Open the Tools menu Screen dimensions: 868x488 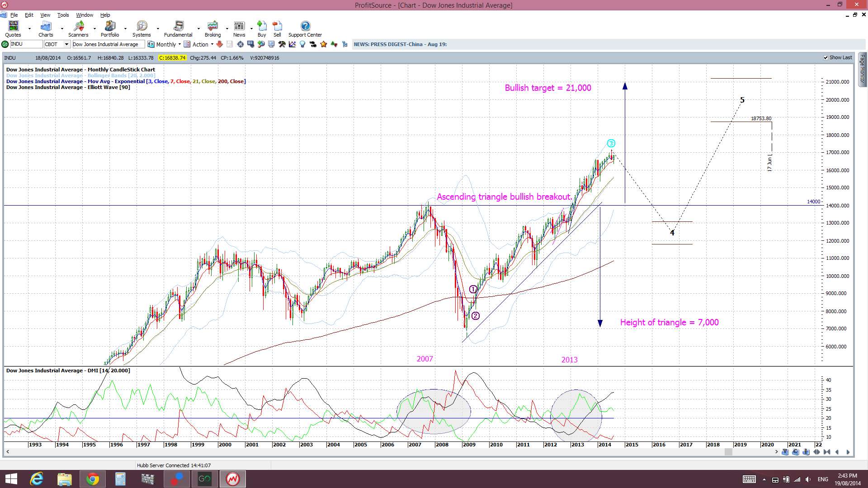click(x=63, y=15)
